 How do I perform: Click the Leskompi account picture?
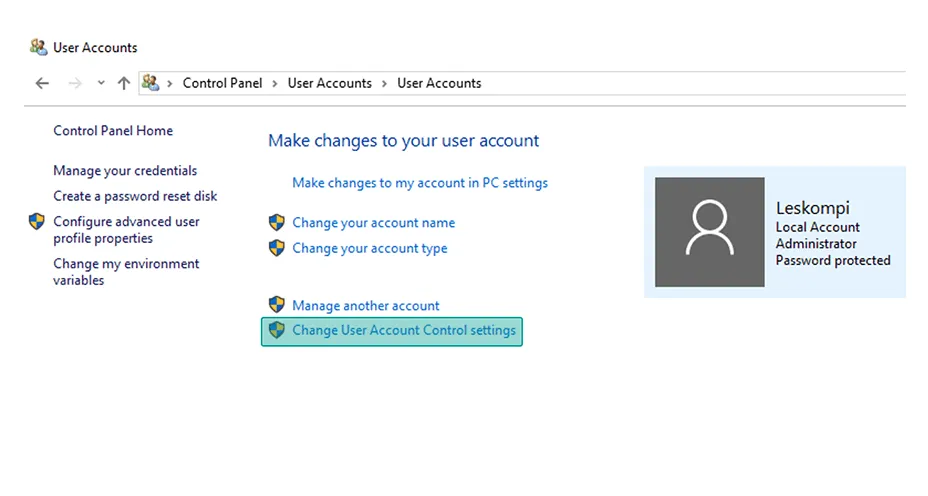pyautogui.click(x=710, y=232)
